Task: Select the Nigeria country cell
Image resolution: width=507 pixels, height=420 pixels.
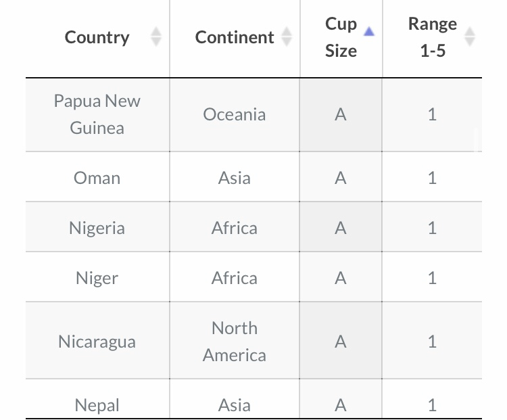Action: click(97, 228)
